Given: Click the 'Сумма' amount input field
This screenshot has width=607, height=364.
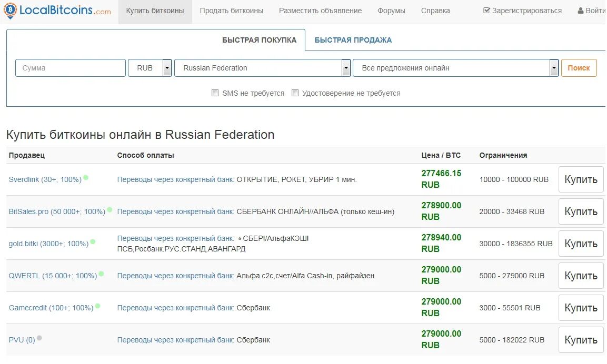Looking at the screenshot, I should [x=71, y=68].
